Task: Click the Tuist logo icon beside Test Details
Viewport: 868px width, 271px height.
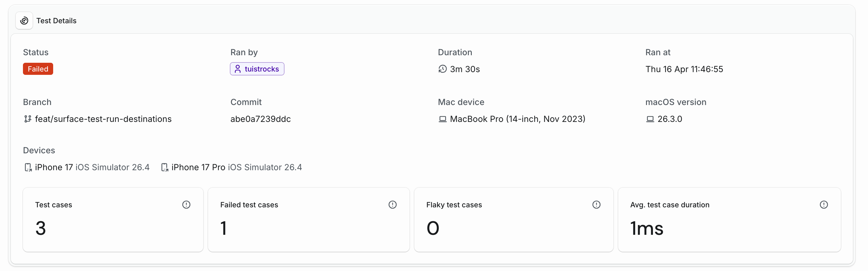Action: point(24,21)
